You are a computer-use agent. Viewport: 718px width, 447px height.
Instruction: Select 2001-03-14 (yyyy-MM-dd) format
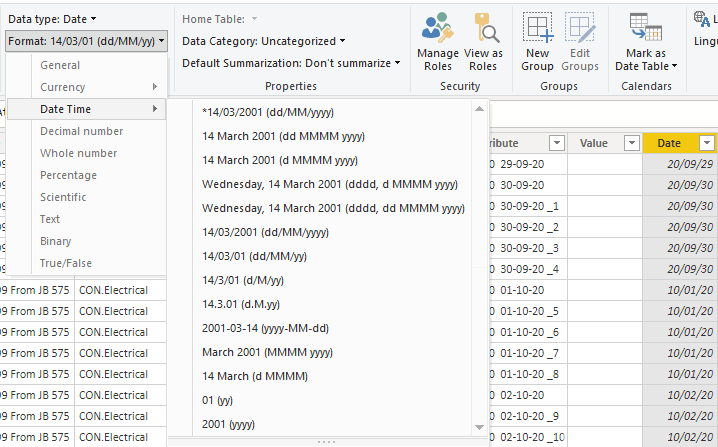(320, 328)
